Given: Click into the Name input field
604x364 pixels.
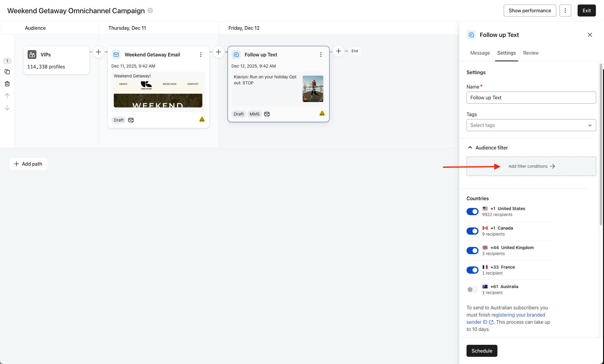Looking at the screenshot, I should (x=531, y=98).
